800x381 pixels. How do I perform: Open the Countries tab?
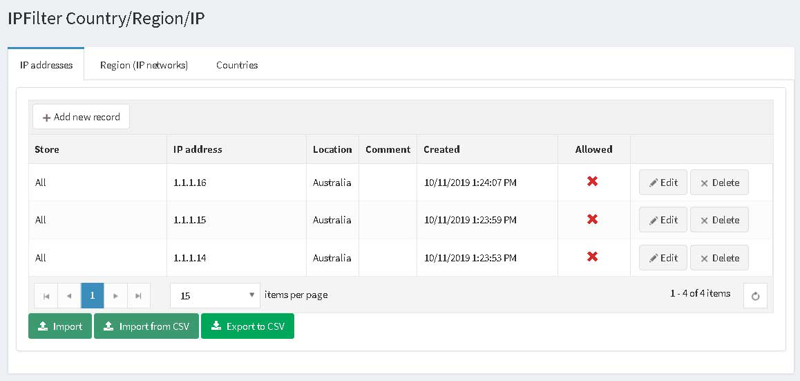(x=237, y=65)
